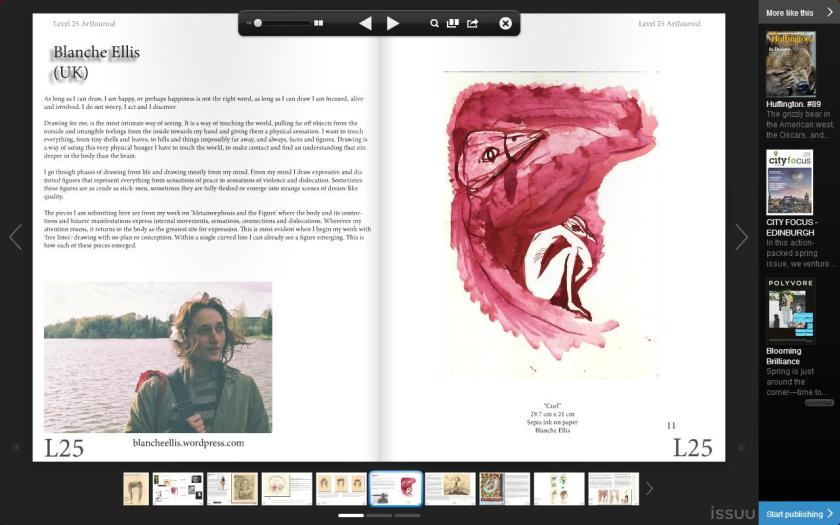
Task: Click the zoom-in icon beside slider
Action: click(x=318, y=23)
